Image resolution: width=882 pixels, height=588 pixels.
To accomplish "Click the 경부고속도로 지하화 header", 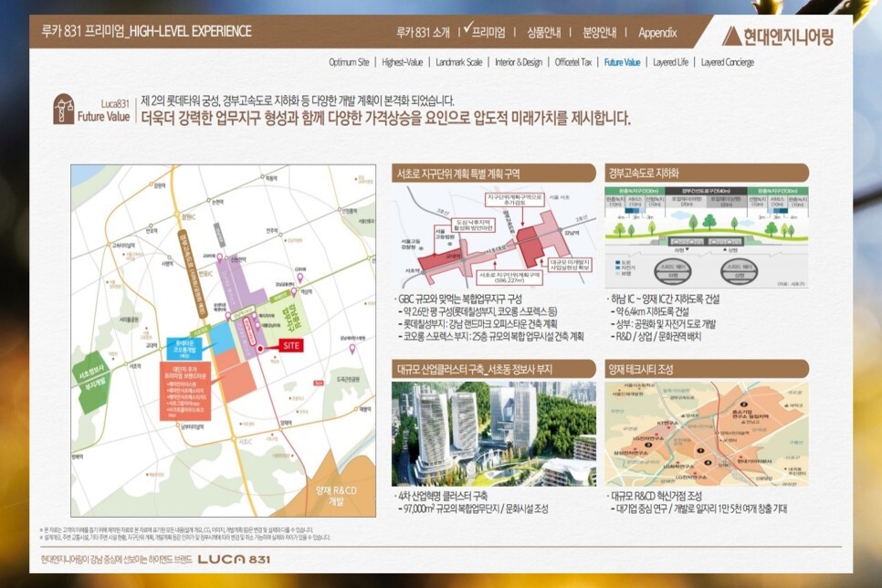I will point(707,173).
